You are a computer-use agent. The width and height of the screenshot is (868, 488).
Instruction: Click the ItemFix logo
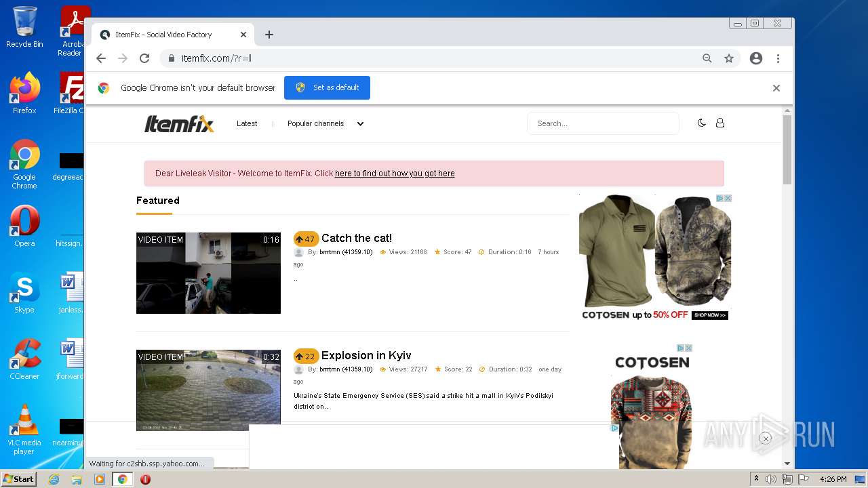(179, 124)
